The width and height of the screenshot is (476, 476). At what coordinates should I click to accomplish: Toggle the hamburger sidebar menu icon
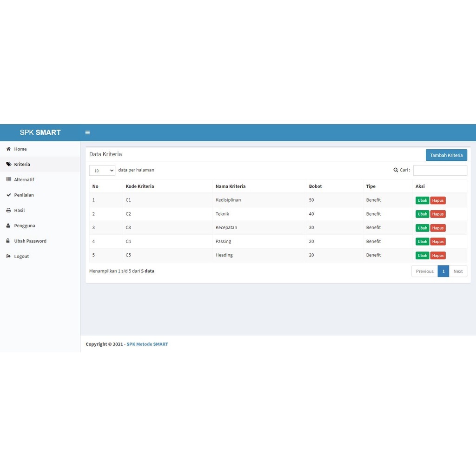coord(87,132)
